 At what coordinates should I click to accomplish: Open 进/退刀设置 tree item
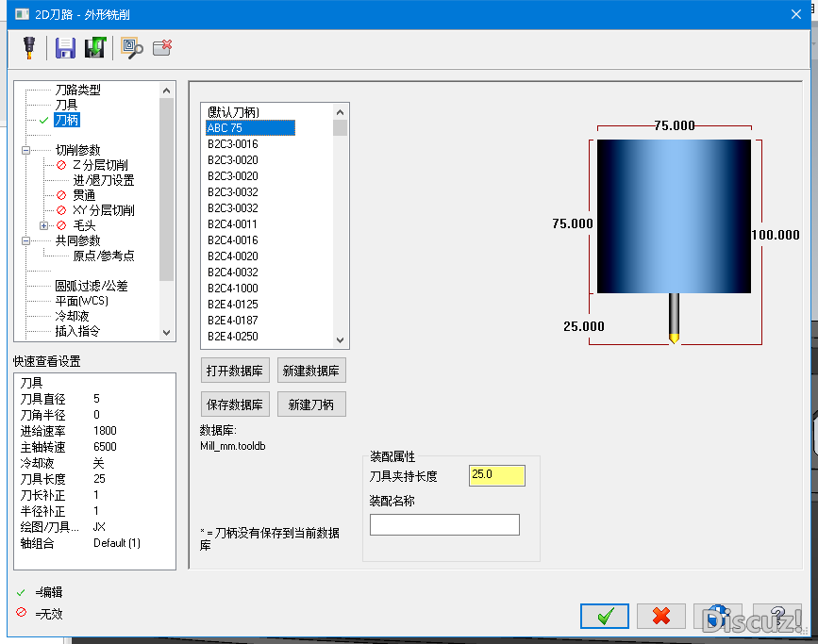(x=103, y=180)
